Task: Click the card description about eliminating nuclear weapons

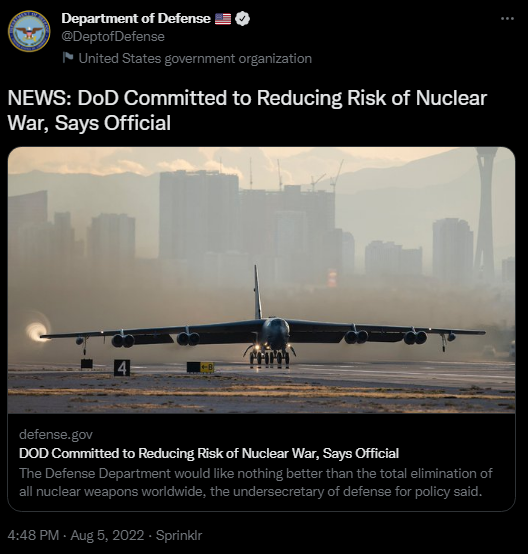Action: [x=256, y=482]
